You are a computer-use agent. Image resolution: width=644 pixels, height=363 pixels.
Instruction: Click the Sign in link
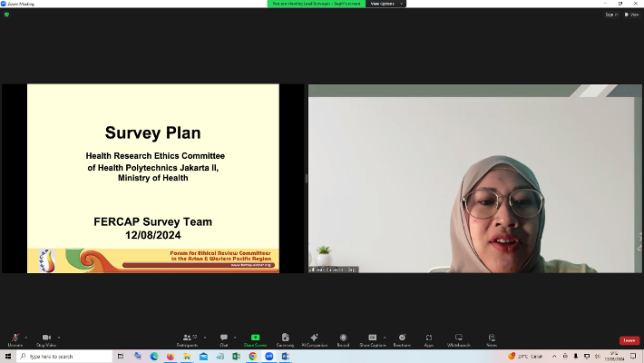click(610, 15)
